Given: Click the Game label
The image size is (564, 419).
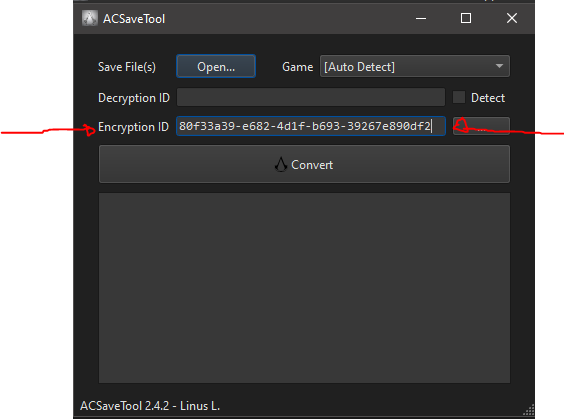Looking at the screenshot, I should [x=297, y=67].
